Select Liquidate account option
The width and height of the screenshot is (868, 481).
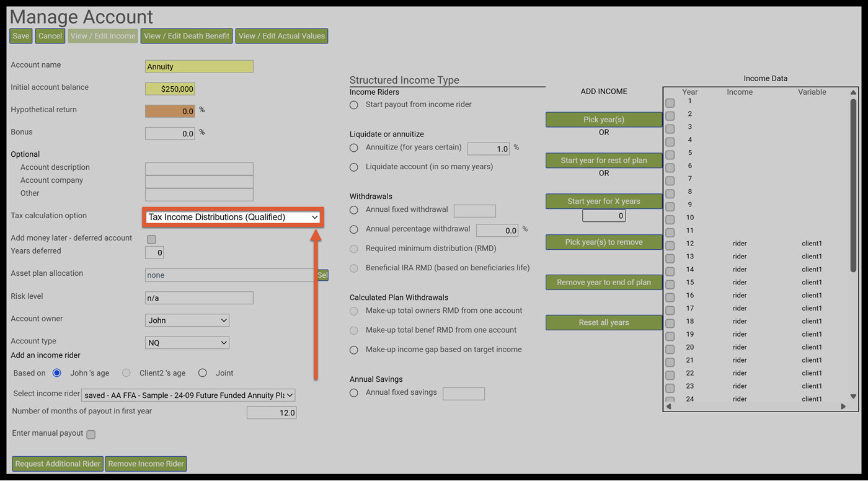pyautogui.click(x=354, y=167)
